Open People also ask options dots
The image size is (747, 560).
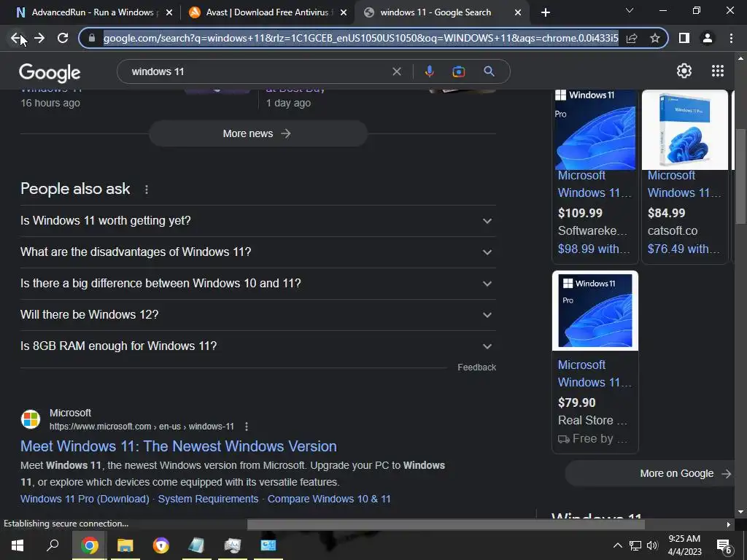[x=146, y=190]
